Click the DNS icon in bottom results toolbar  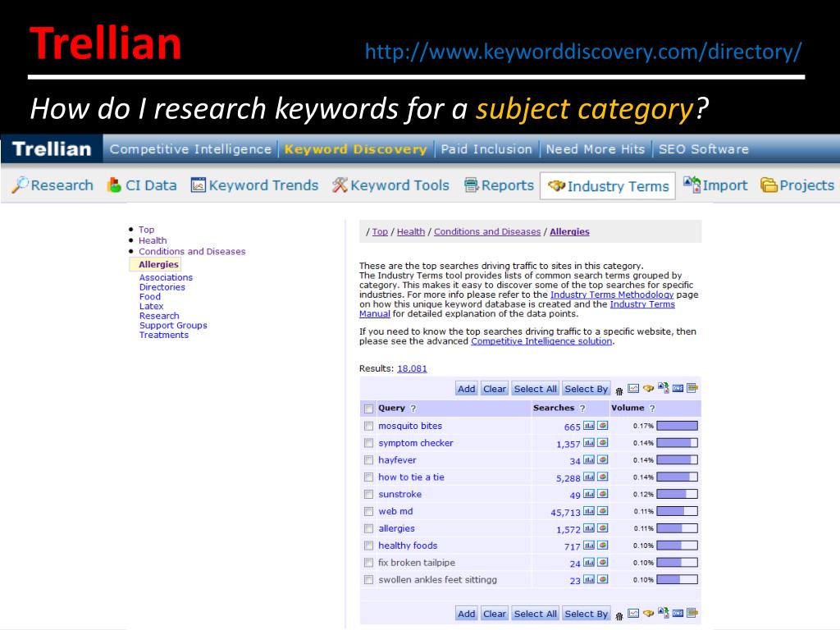pos(678,614)
